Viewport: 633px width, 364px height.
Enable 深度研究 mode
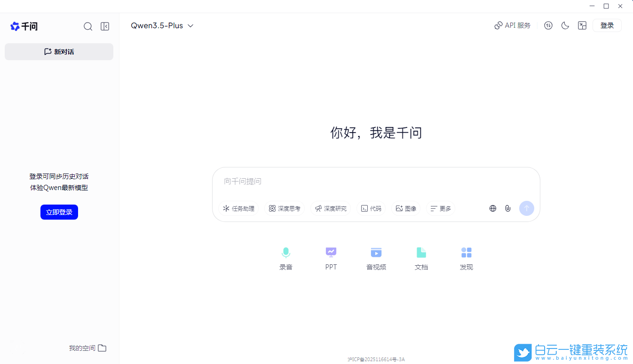(331, 208)
